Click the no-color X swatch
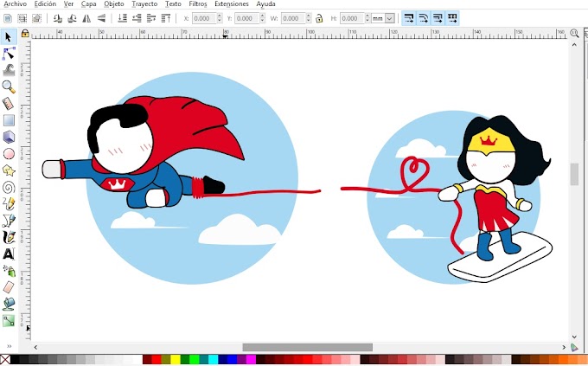 [x=5, y=360]
